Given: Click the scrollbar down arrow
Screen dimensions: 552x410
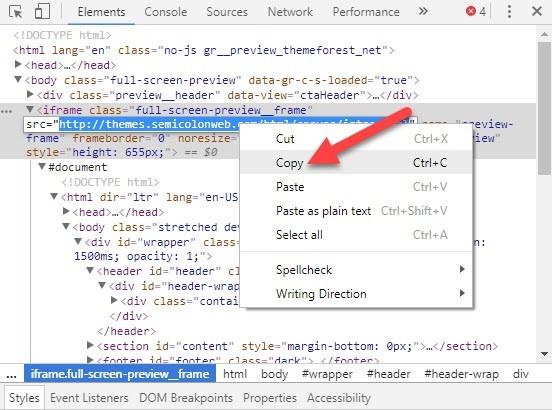Looking at the screenshot, I should (544, 354).
